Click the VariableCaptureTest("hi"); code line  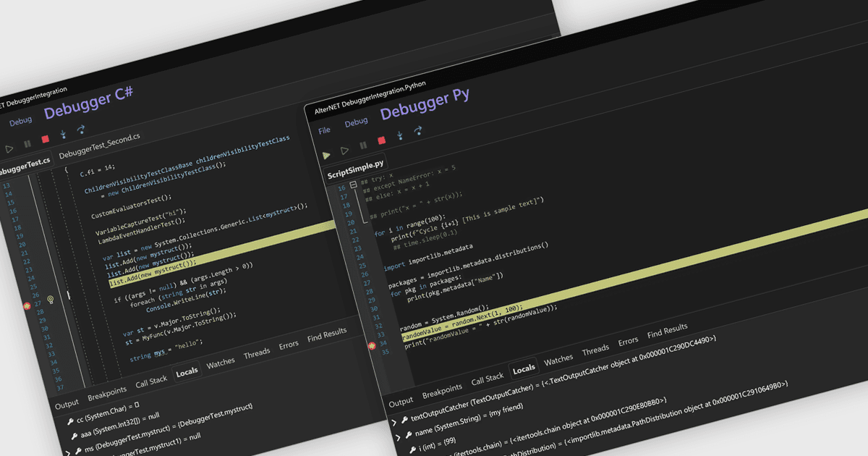click(140, 221)
